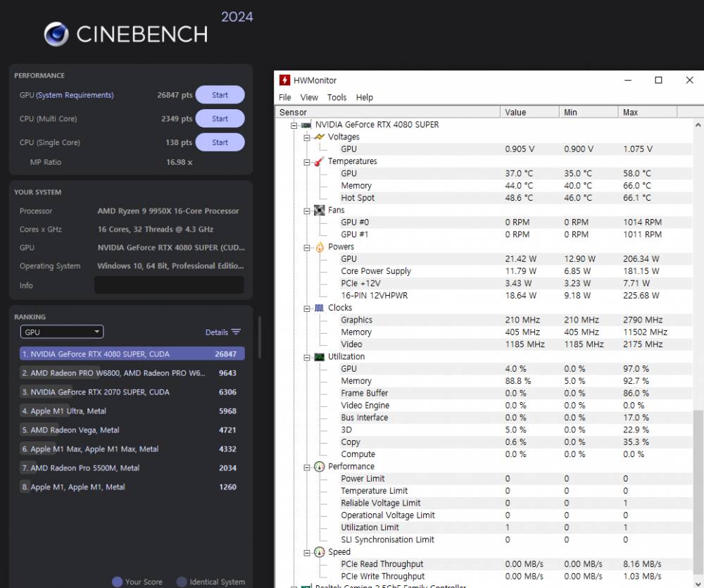Viewport: 704px width, 588px height.
Task: Select ranking row Apple M1 Max, Metal
Action: click(132, 449)
